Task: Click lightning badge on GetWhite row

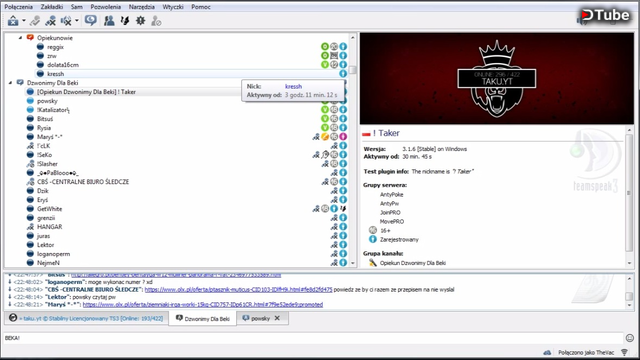Action: [343, 209]
